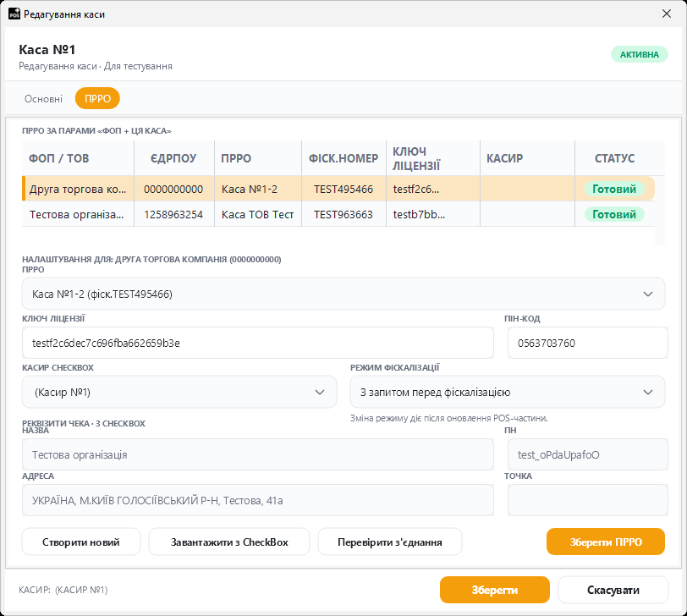Click the СТАТУС column header
The width and height of the screenshot is (687, 616).
pyautogui.click(x=614, y=158)
